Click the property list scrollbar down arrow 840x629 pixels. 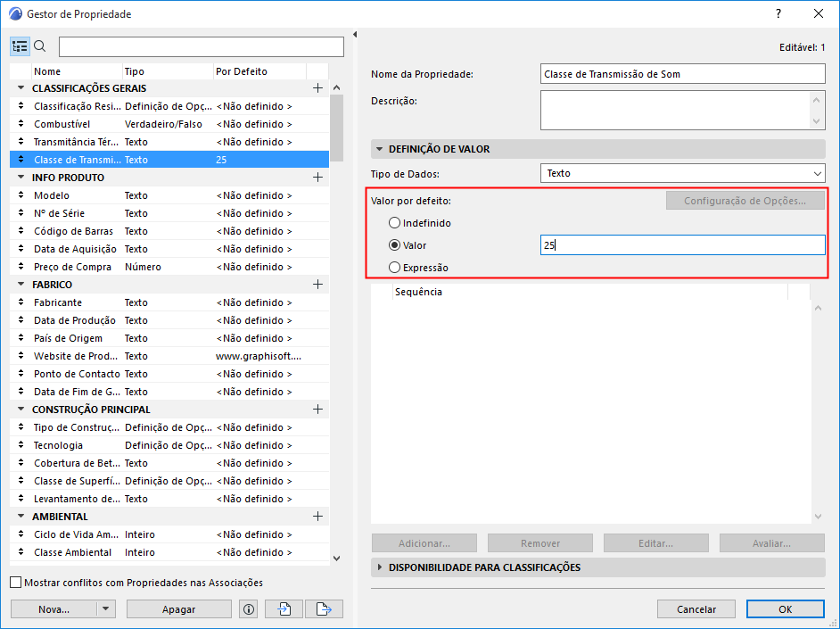pyautogui.click(x=336, y=558)
